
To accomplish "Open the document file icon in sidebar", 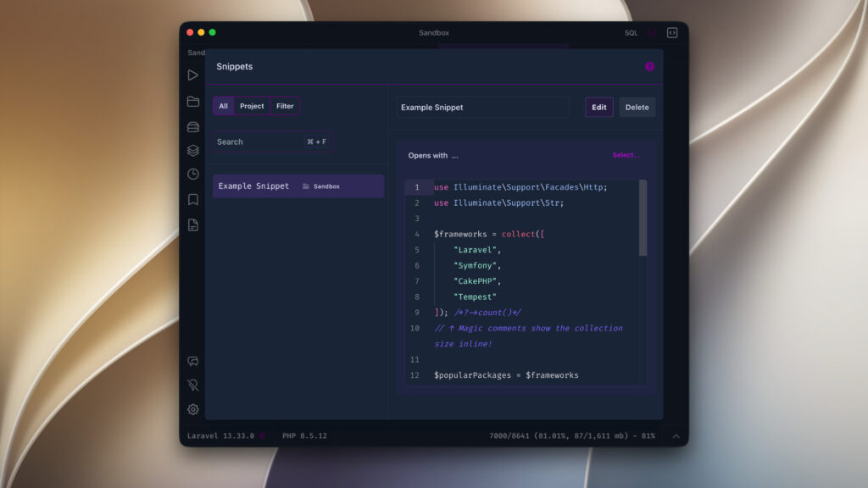I will [192, 225].
